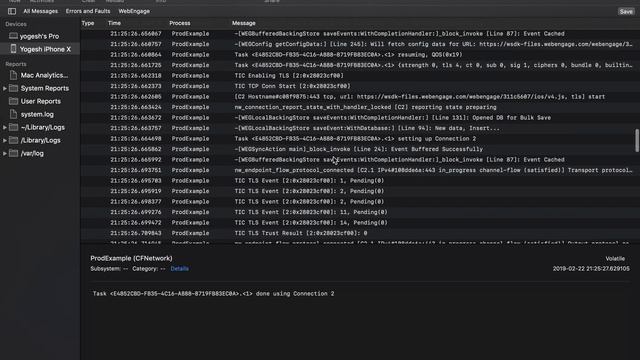Click the Message column header
This screenshot has height=360, width=640.
[x=244, y=23]
